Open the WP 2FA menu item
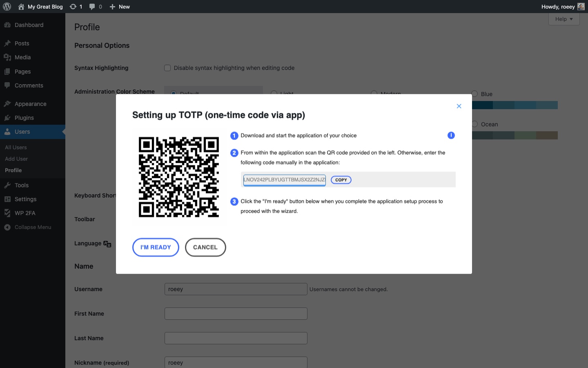Viewport: 588px width, 368px height. 25,213
